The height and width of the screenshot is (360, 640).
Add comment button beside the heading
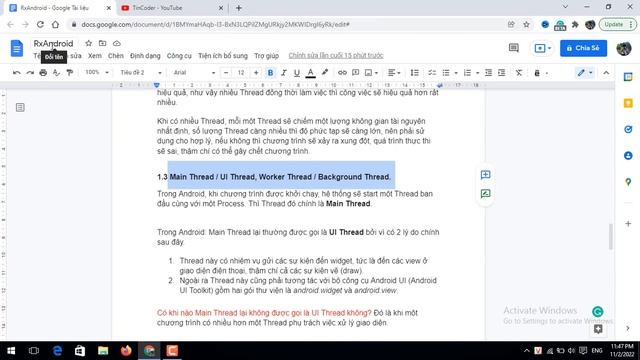coord(485,175)
